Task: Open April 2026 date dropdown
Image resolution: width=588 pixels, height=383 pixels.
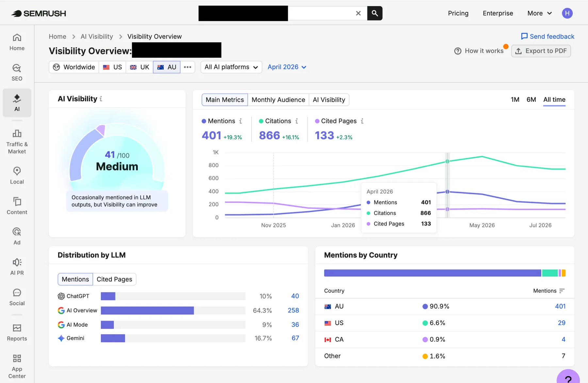Action: click(287, 67)
